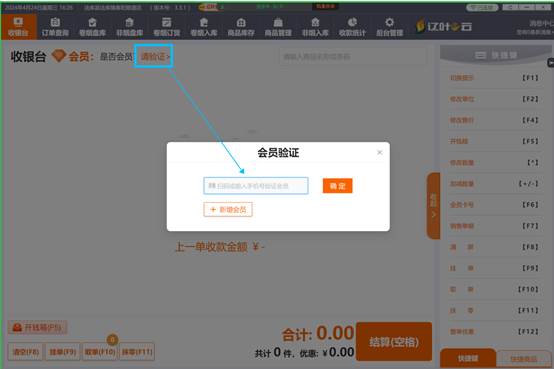Screen dimensions: 554x369
Task: Select the F4 shortcut row
Action: [x=494, y=120]
